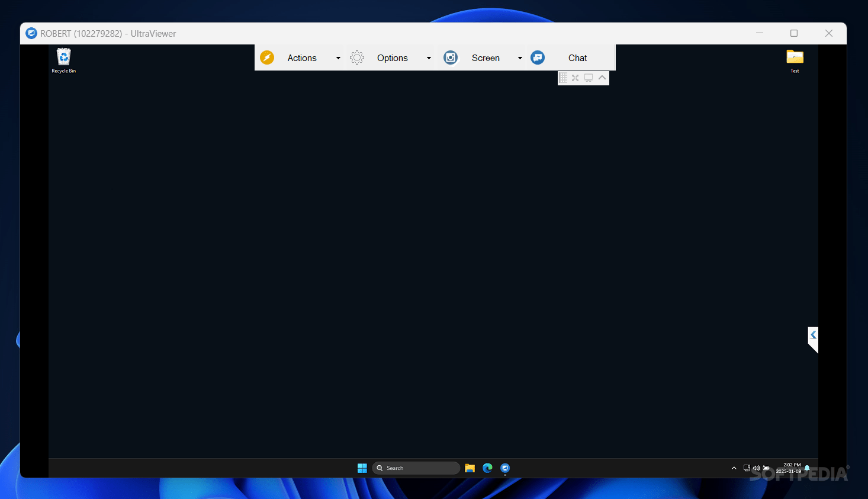This screenshot has height=499, width=868.
Task: Click the UltraViewer logo in the title bar
Action: 31,33
